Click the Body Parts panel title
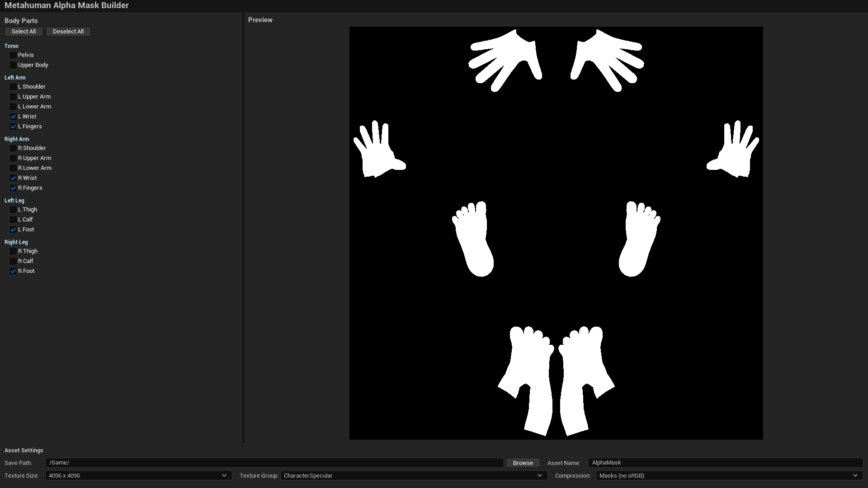The height and width of the screenshot is (488, 868). 21,21
